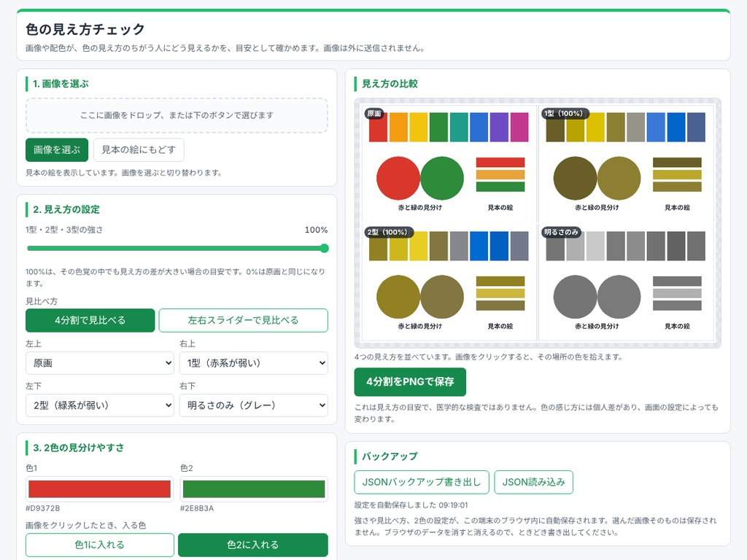Select 4分割で見比べる comparison mode

[x=90, y=321]
